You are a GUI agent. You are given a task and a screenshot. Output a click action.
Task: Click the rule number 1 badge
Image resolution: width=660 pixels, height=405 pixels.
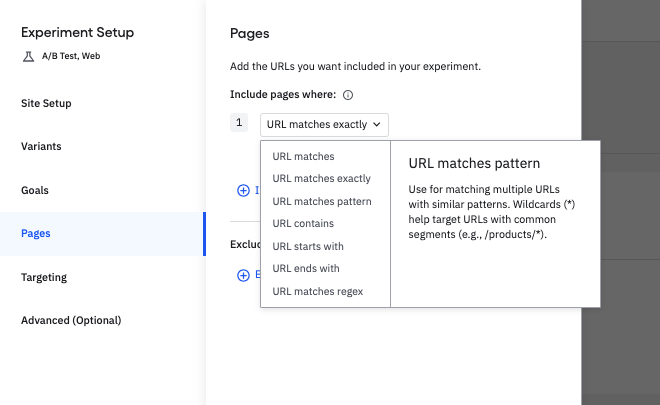click(x=238, y=123)
